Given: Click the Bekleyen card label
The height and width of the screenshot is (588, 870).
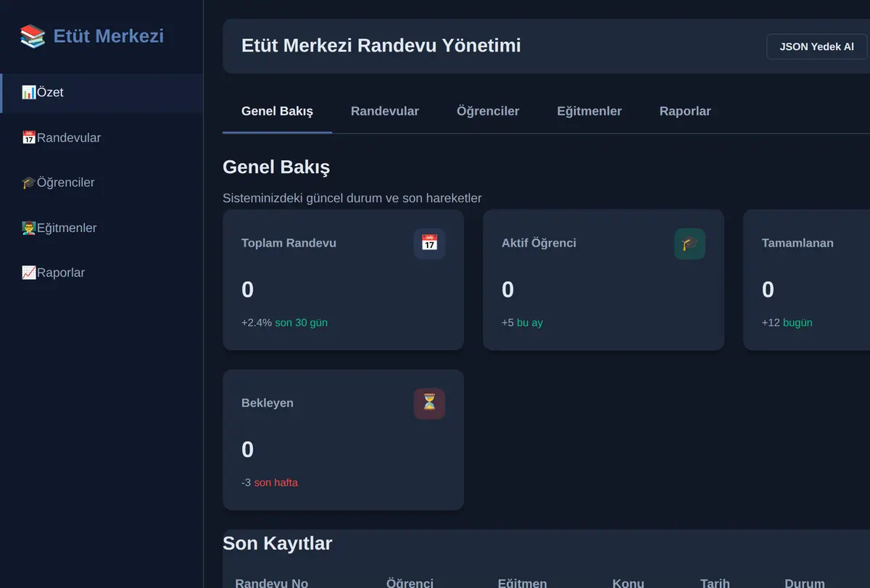Looking at the screenshot, I should coord(268,403).
